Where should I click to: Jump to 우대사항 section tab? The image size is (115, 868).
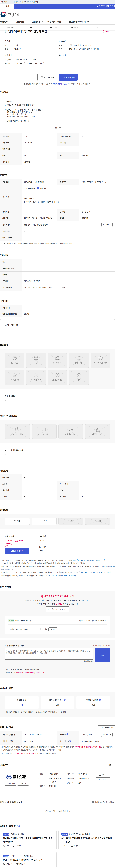pos(53,27)
